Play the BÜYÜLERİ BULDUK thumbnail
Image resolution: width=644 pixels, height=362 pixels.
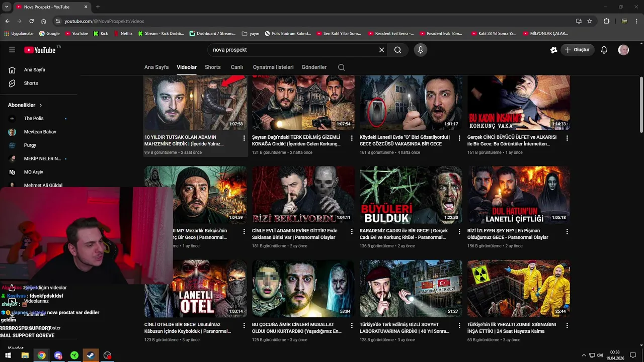coord(411,195)
